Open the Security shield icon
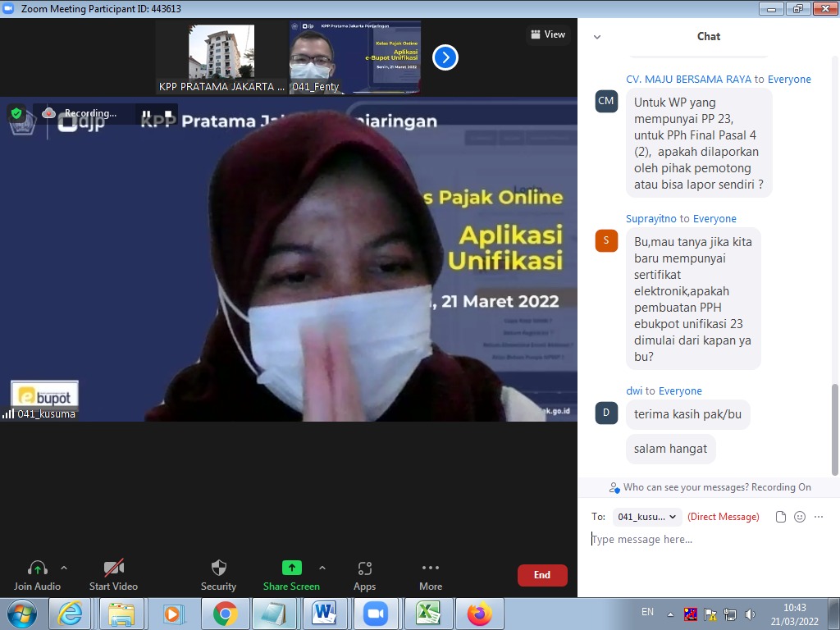Screen dimensions: 840x630 218,568
